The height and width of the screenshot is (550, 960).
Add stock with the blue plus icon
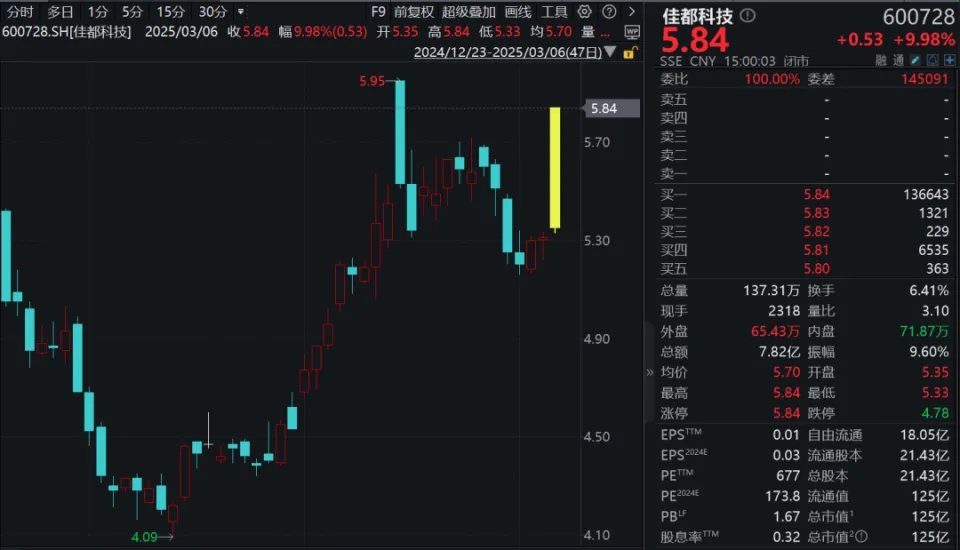coord(947,60)
